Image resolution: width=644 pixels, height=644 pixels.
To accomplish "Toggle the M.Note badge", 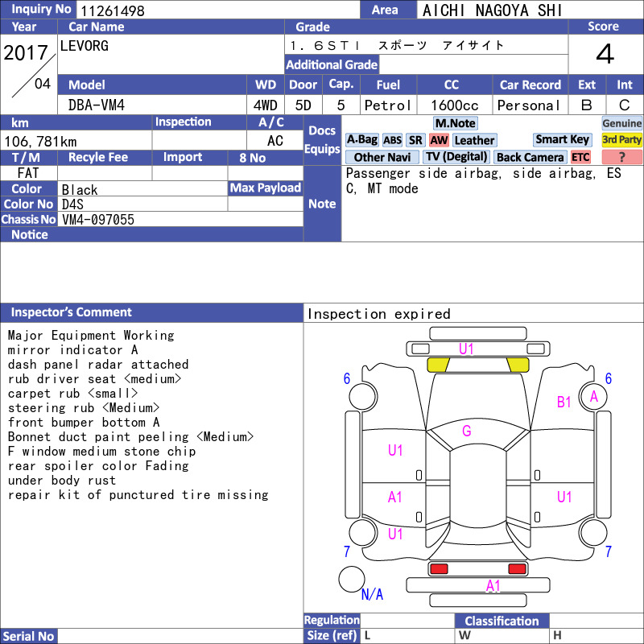I will (456, 123).
